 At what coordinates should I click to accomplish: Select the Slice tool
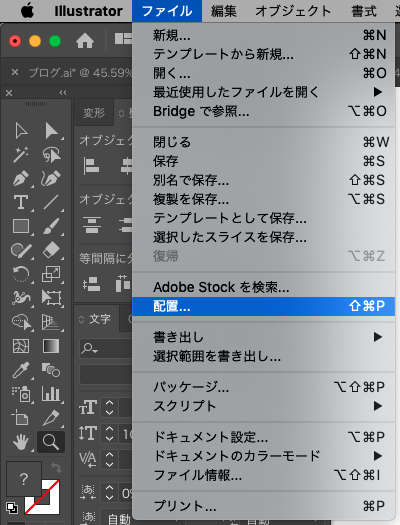[x=51, y=418]
